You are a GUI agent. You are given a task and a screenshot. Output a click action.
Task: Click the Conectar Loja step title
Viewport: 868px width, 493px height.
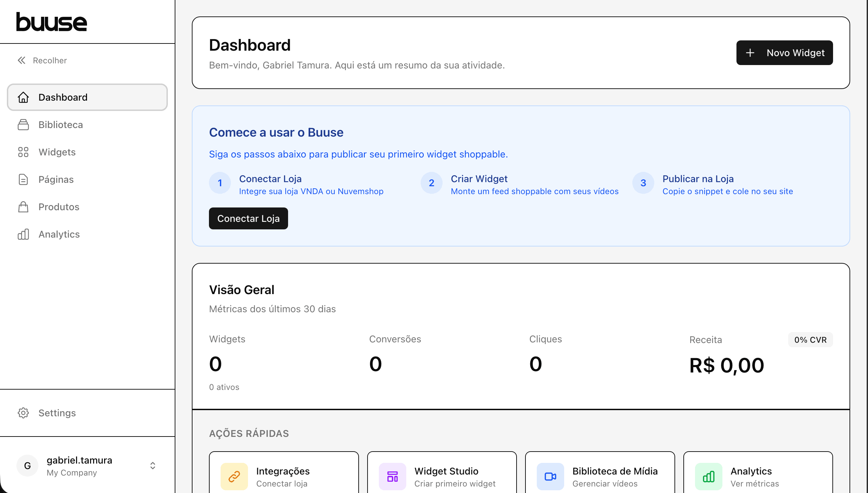[x=270, y=179]
